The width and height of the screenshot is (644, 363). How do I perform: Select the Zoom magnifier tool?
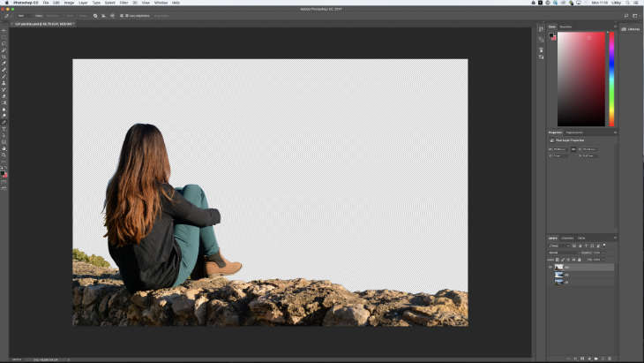(x=4, y=155)
